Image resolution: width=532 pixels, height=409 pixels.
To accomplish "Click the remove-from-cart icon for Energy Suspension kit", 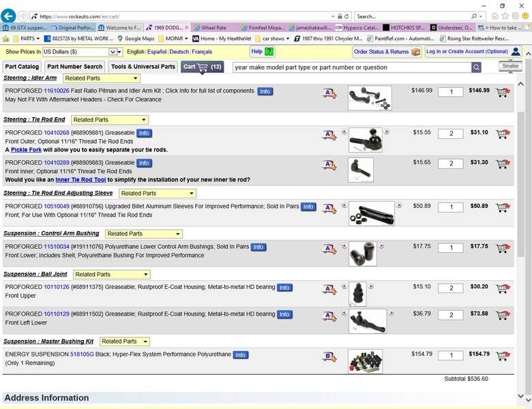I will pyautogui.click(x=503, y=356).
